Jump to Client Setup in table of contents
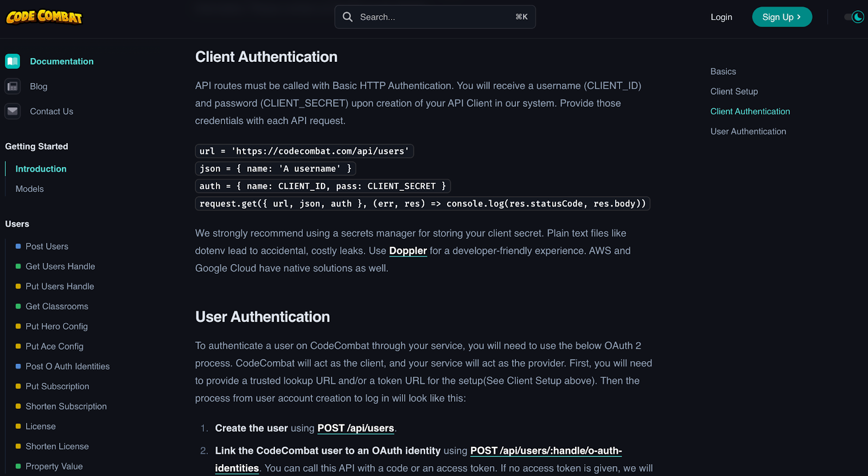This screenshot has height=476, width=868. point(734,92)
